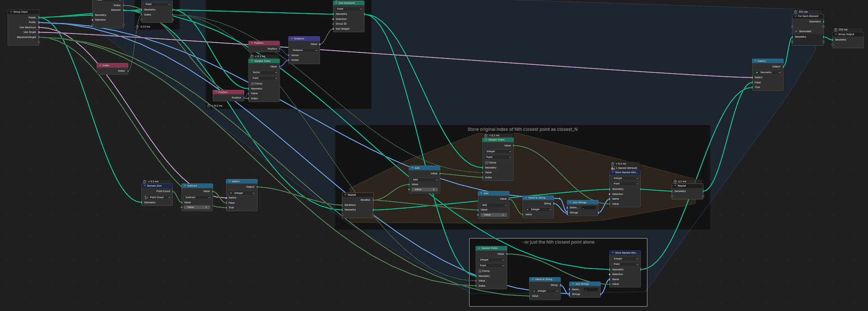
Task: Click the Delimiter field in Nth-closest-point-alone Join Strings
Action: coord(591,290)
